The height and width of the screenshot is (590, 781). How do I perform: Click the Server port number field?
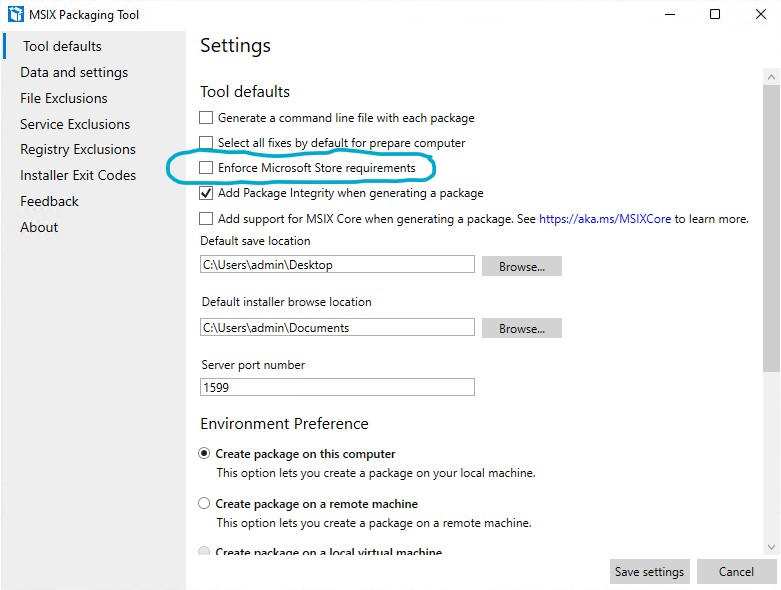pyautogui.click(x=337, y=386)
